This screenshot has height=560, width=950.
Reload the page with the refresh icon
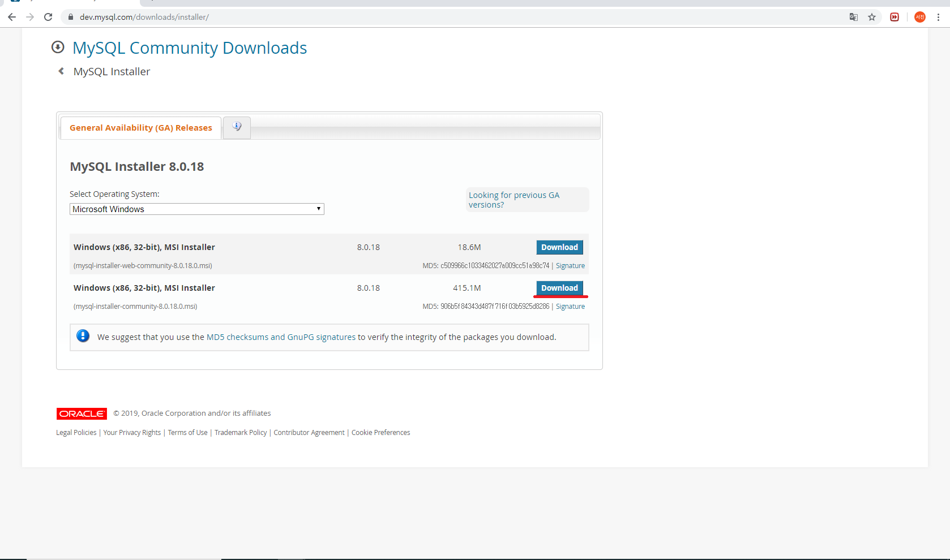tap(48, 17)
